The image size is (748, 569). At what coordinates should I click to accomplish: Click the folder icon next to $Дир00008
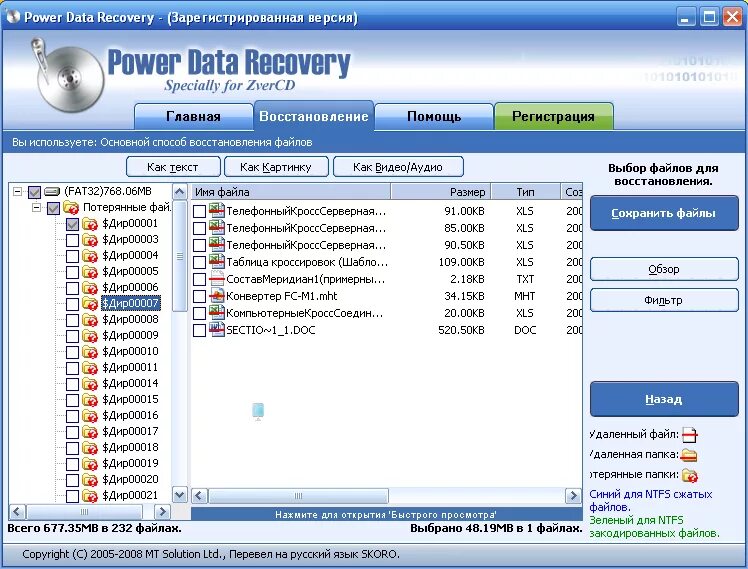90,320
